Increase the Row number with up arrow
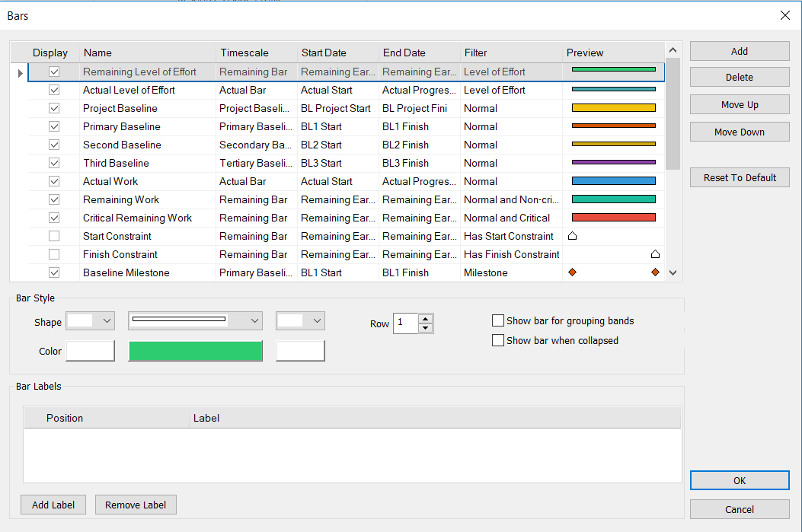This screenshot has width=802, height=532. (426, 318)
